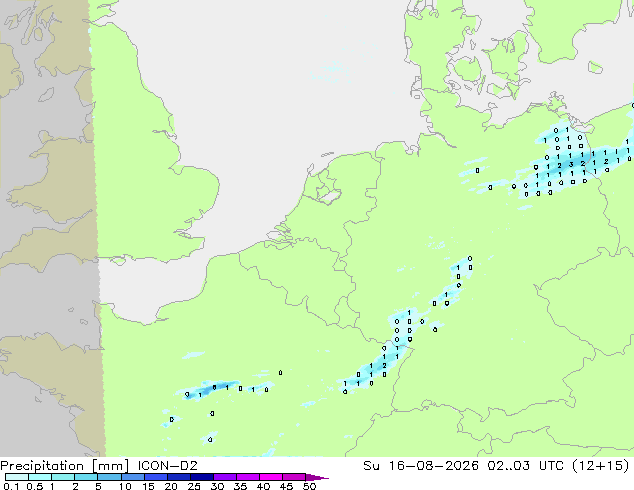Click the "(12+15)" forecast run text

pos(600,466)
